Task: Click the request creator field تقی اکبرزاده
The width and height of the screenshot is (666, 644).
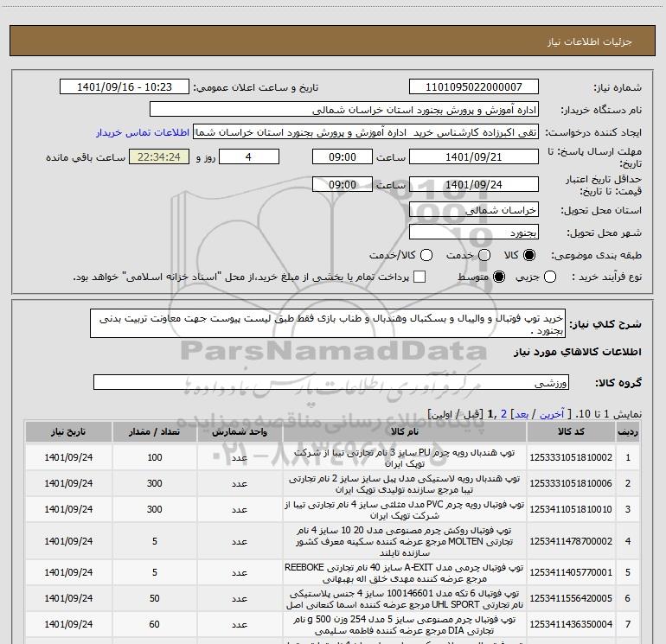Action: (x=366, y=132)
